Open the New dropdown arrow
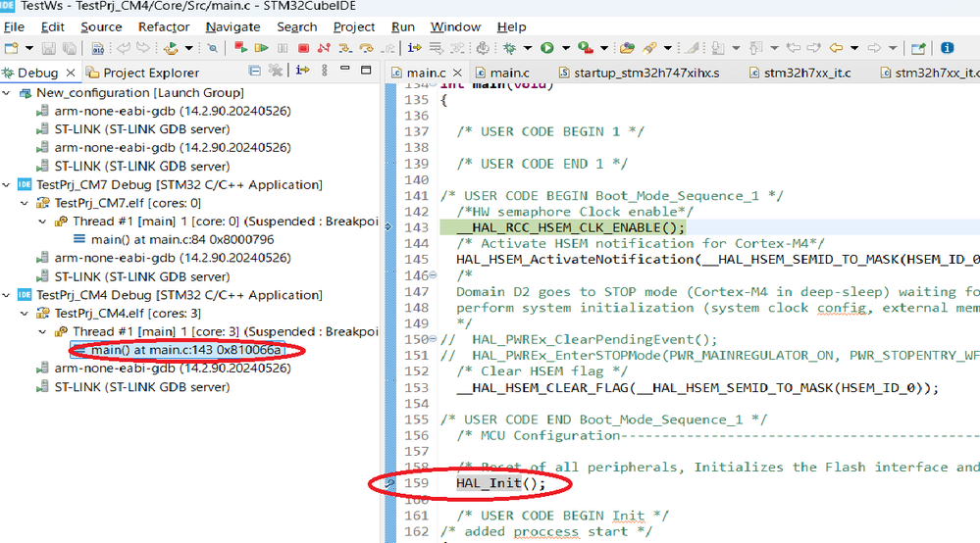The width and height of the screenshot is (980, 543). (x=28, y=48)
